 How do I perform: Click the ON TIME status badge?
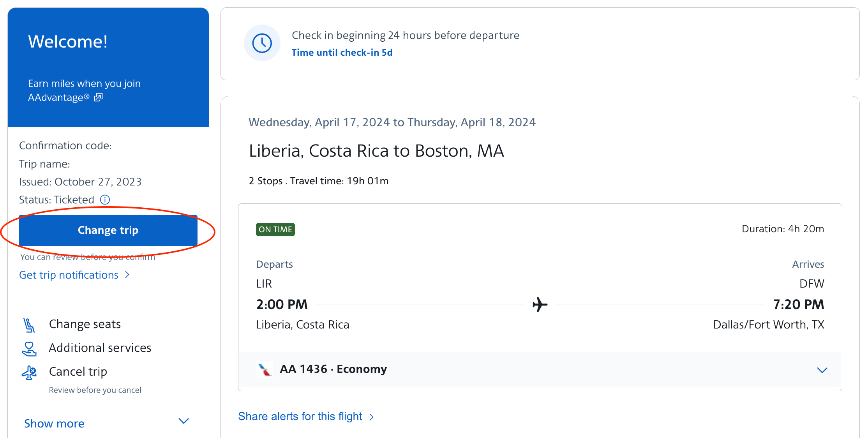point(275,230)
